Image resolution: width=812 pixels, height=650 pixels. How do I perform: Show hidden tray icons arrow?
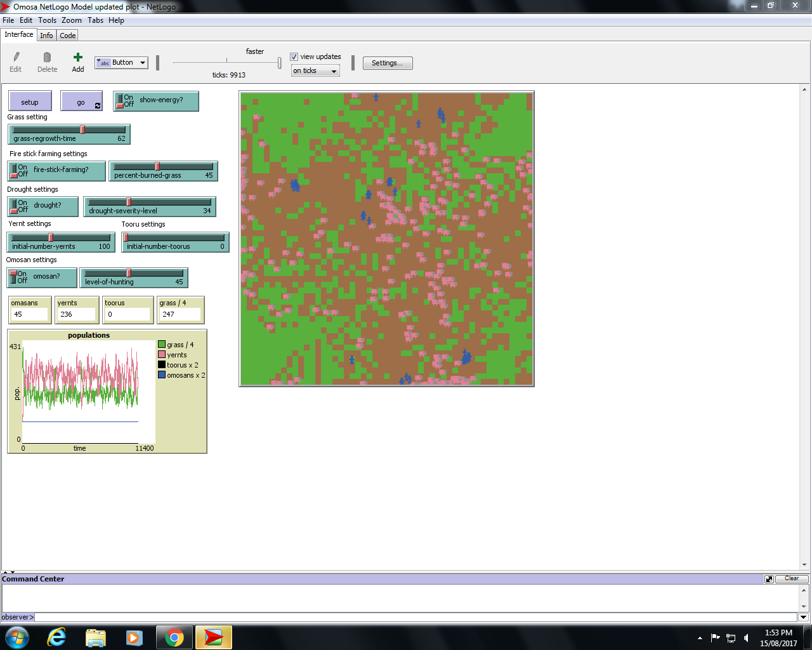click(x=700, y=638)
